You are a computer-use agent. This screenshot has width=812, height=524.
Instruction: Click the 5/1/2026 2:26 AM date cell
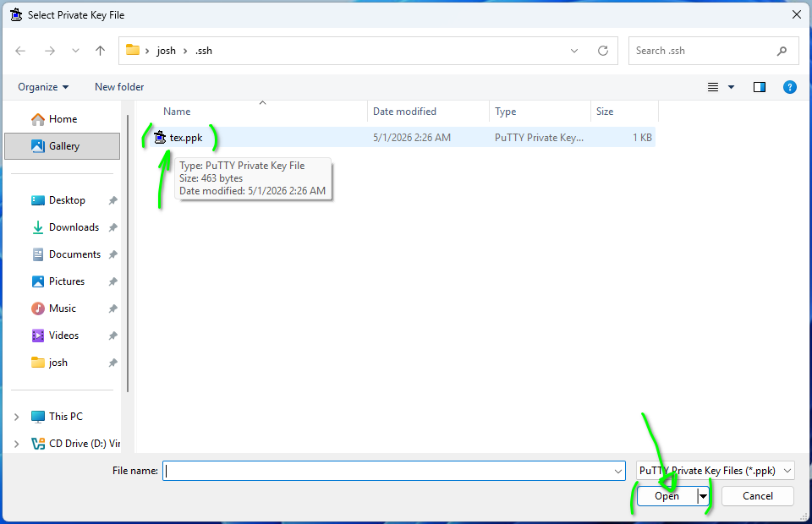click(x=412, y=138)
